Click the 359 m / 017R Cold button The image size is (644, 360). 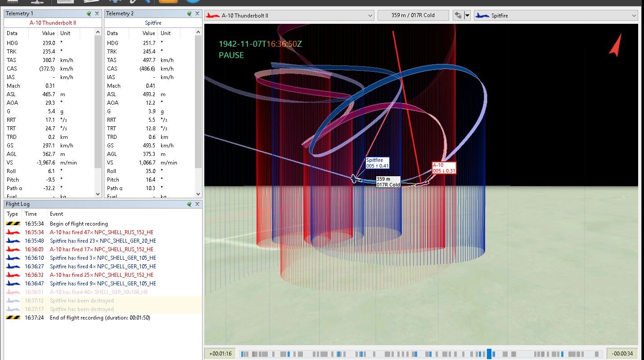click(413, 15)
